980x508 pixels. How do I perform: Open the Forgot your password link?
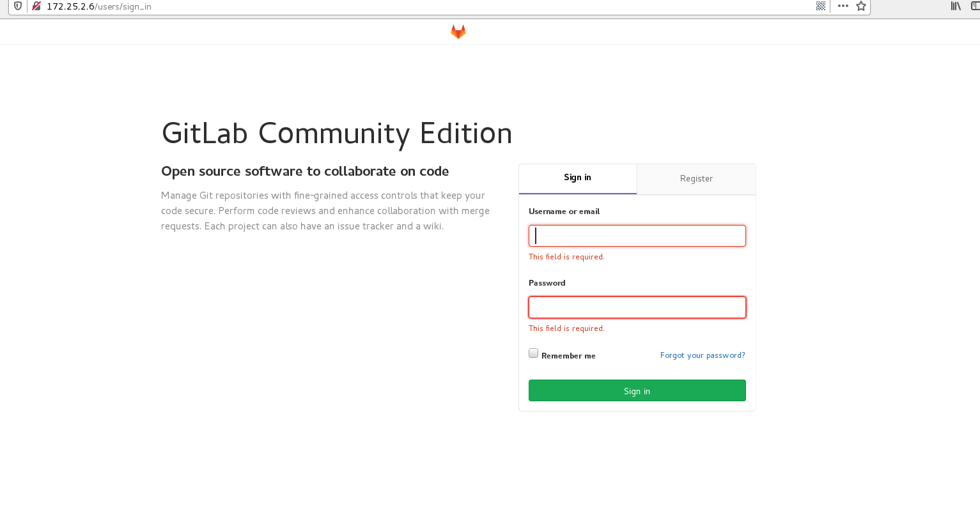703,355
